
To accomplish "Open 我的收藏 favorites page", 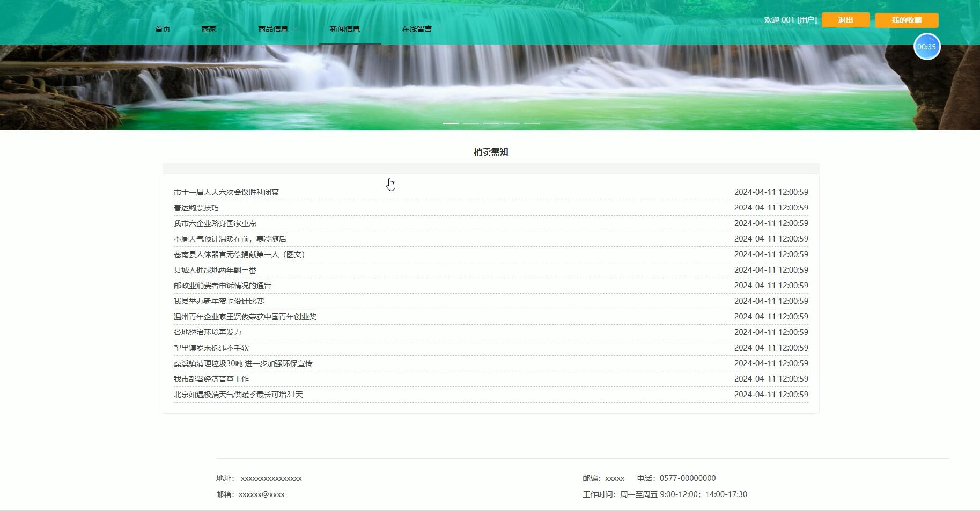I will (907, 20).
